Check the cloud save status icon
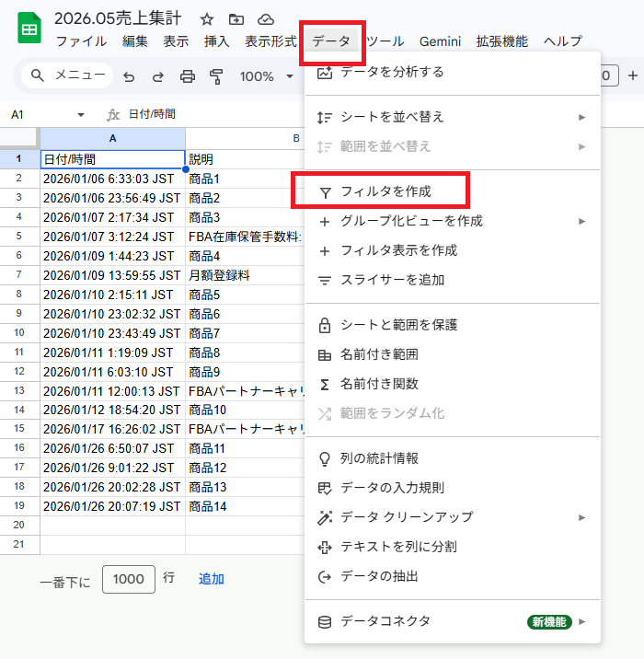This screenshot has height=659, width=644. (x=266, y=19)
